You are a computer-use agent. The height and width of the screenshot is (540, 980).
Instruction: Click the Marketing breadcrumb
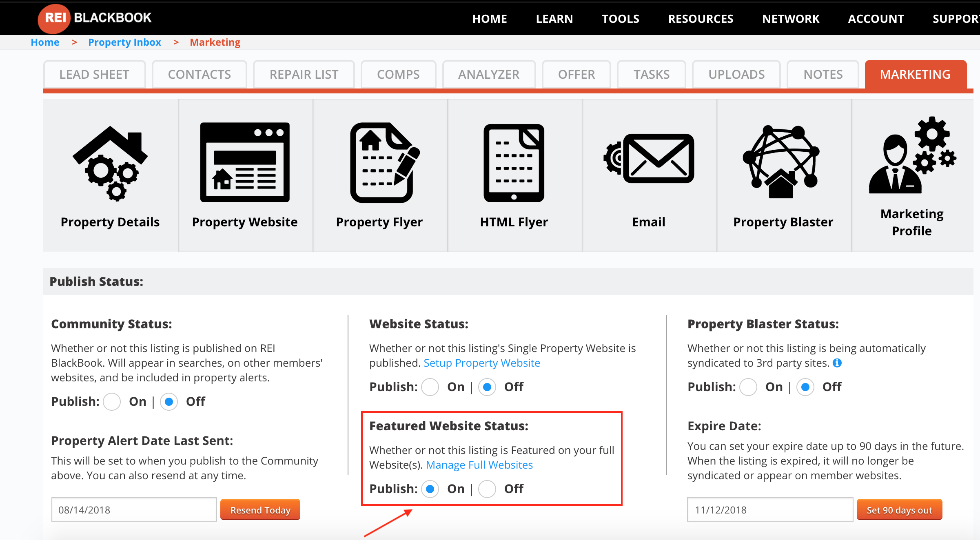[215, 42]
